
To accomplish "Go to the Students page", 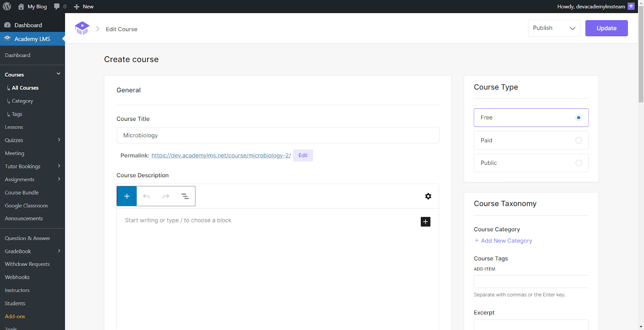I will [x=15, y=303].
